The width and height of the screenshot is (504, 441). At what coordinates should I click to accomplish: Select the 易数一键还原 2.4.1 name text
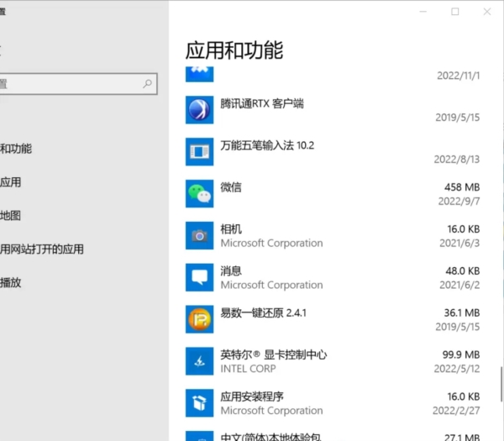pyautogui.click(x=263, y=312)
